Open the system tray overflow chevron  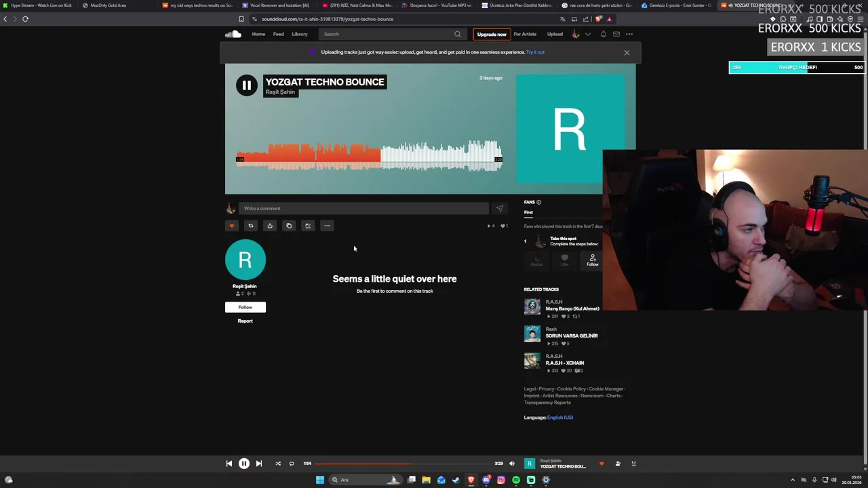click(793, 480)
